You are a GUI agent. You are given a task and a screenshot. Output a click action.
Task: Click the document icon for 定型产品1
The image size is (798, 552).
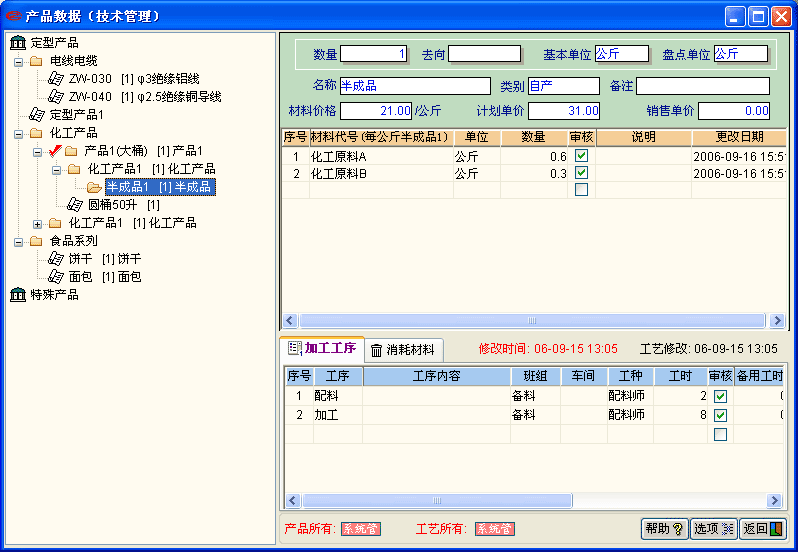coord(37,114)
